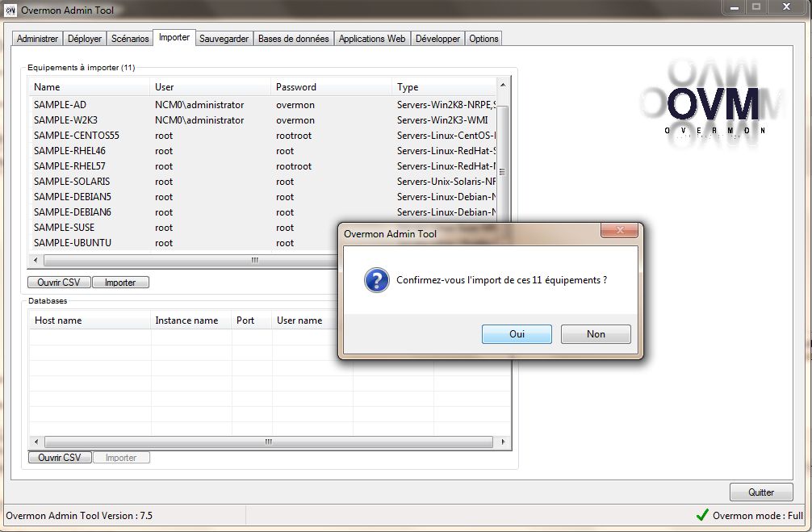Maximize the Overmon Admin Tool window

coord(756,6)
